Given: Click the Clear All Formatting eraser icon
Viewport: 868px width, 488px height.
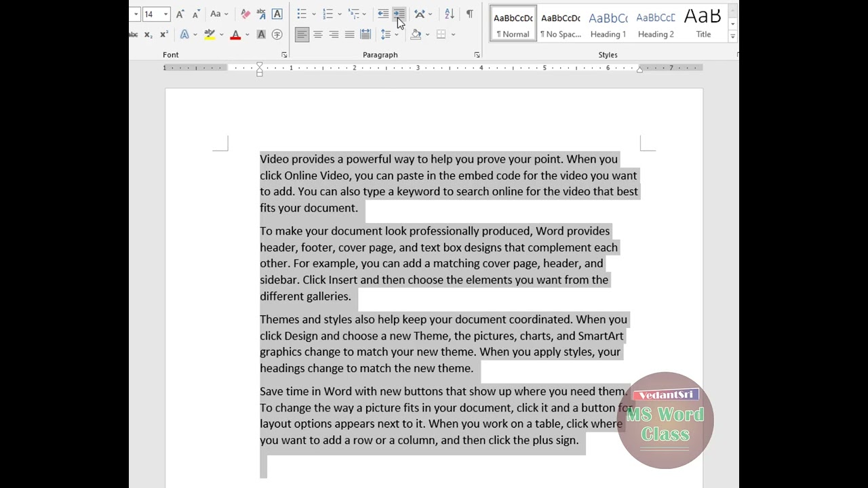Looking at the screenshot, I should [245, 14].
